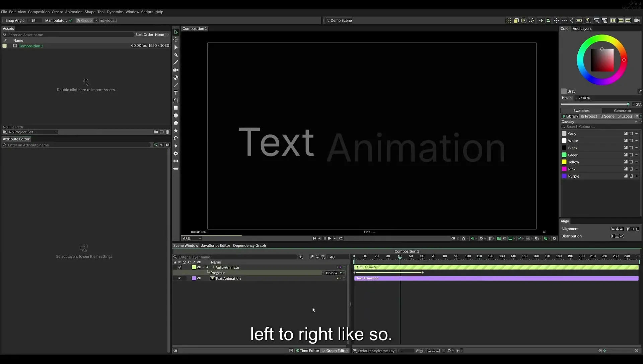Toggle Auto-Animate layer active checkmark
This screenshot has width=643, height=364.
tap(180, 267)
